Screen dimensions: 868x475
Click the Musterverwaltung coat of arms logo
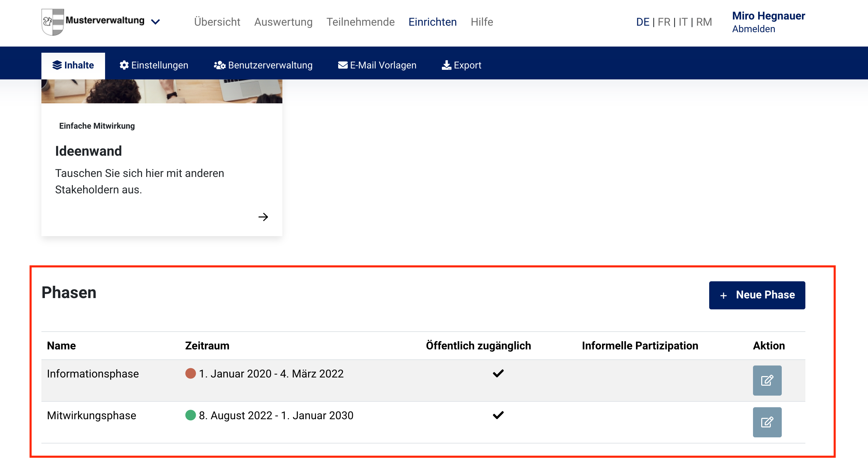pos(53,22)
